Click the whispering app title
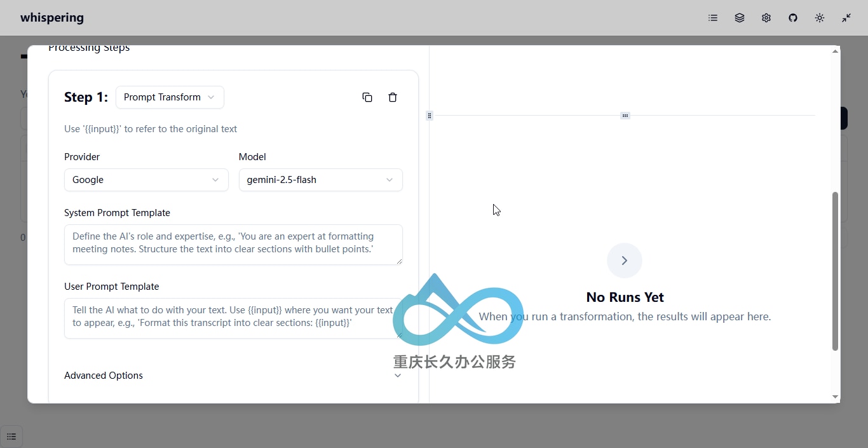This screenshot has height=448, width=868. pos(52,18)
